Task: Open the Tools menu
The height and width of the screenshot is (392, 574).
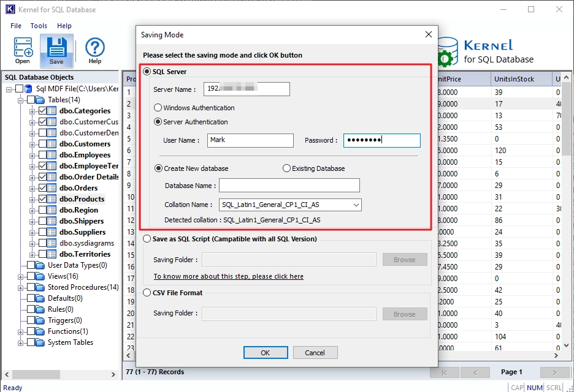Action: coord(39,26)
